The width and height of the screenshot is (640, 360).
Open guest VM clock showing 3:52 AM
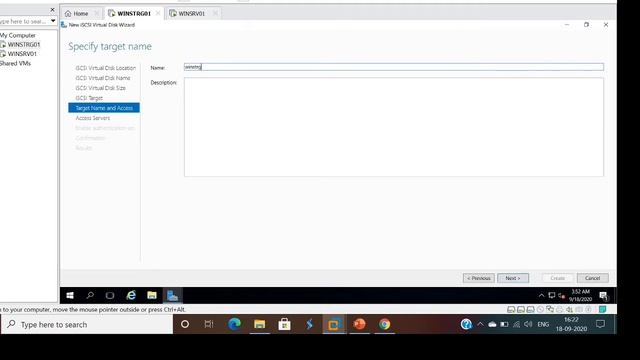point(580,295)
